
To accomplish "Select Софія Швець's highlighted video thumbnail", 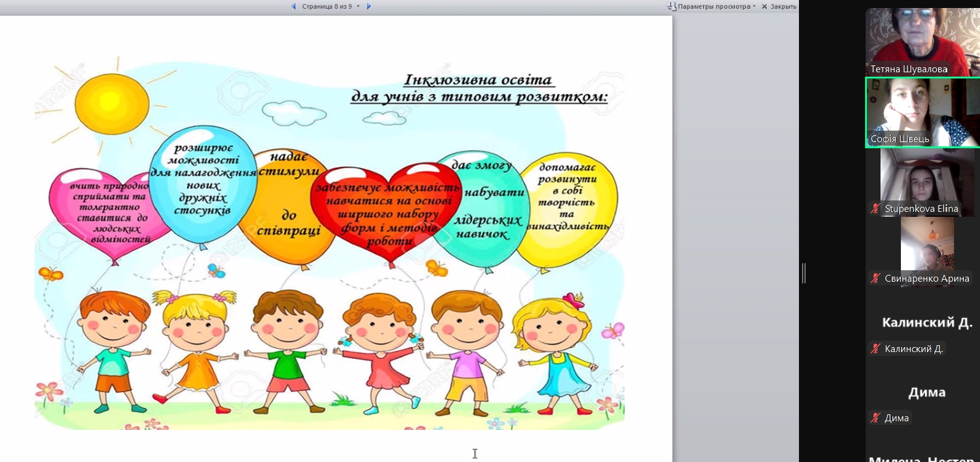I will tap(923, 112).
